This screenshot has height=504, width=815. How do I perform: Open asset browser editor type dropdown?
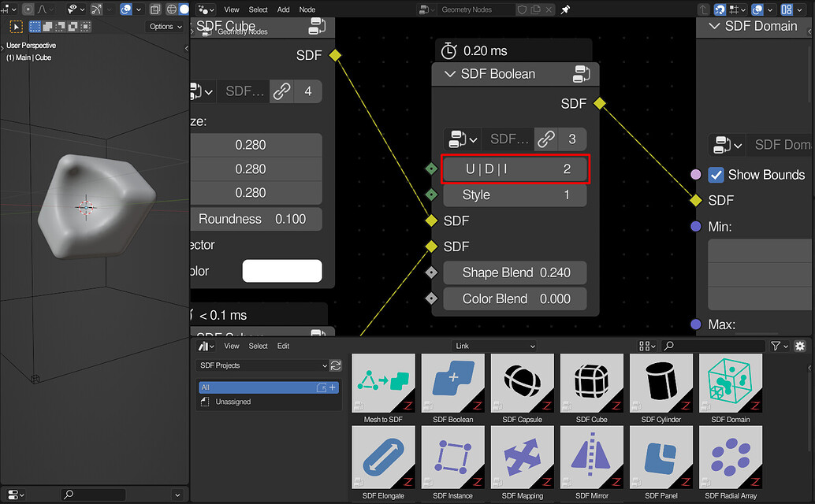[x=206, y=346]
